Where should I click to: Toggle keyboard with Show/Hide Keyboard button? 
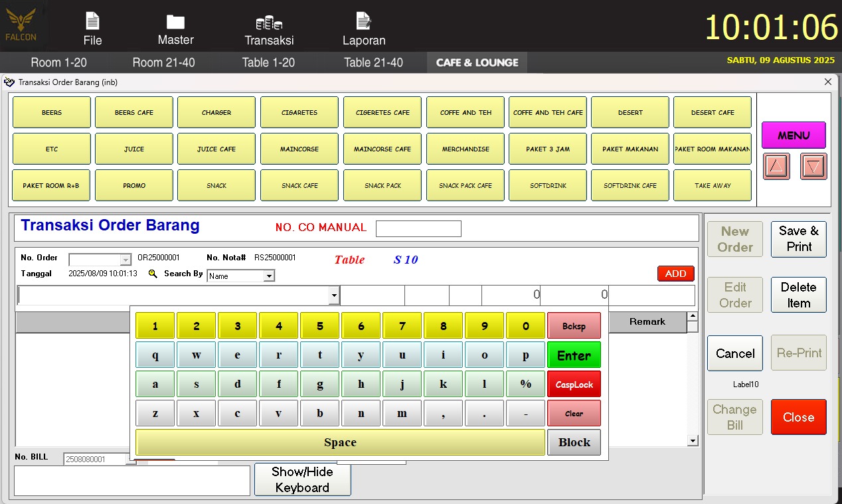click(302, 479)
